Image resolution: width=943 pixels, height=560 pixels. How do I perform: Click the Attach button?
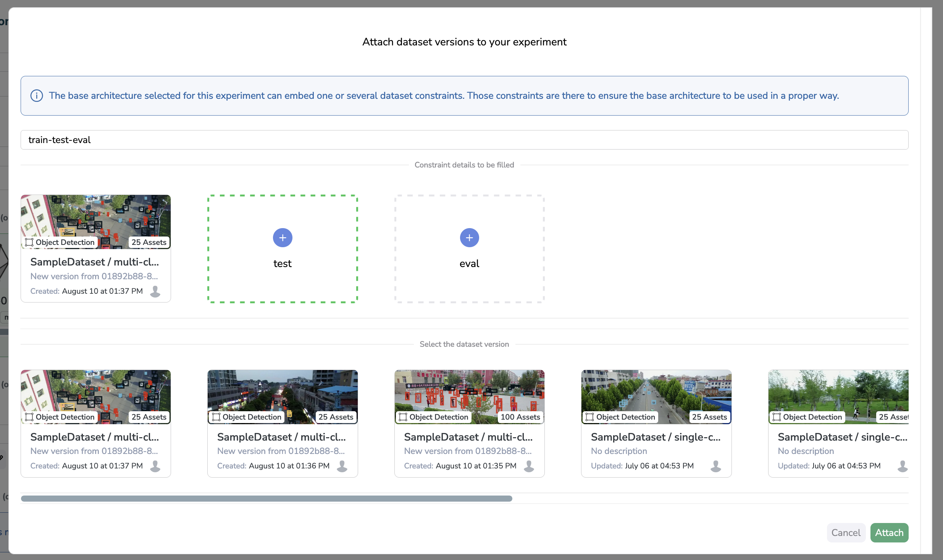[x=889, y=533]
